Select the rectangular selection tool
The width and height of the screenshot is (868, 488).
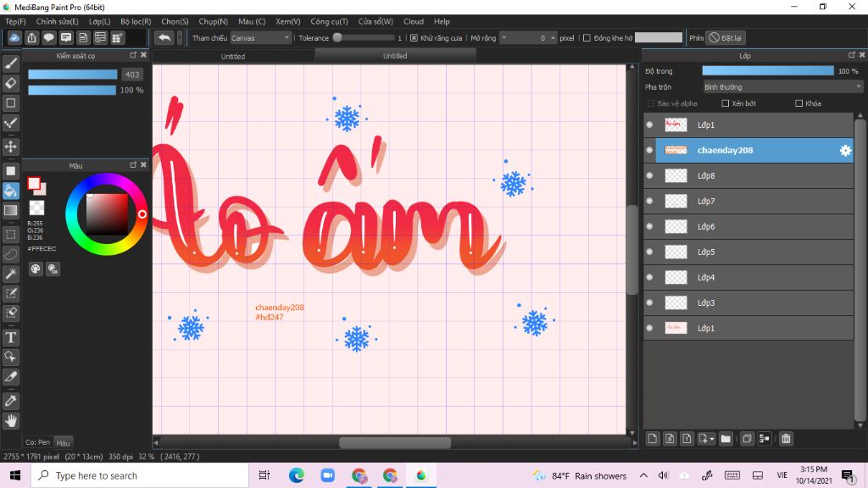10,235
